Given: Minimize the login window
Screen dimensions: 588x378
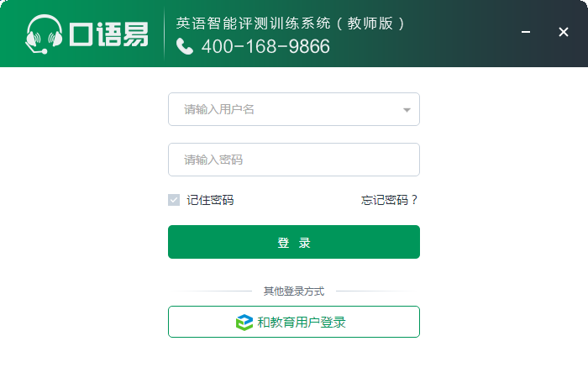Looking at the screenshot, I should pos(526,32).
